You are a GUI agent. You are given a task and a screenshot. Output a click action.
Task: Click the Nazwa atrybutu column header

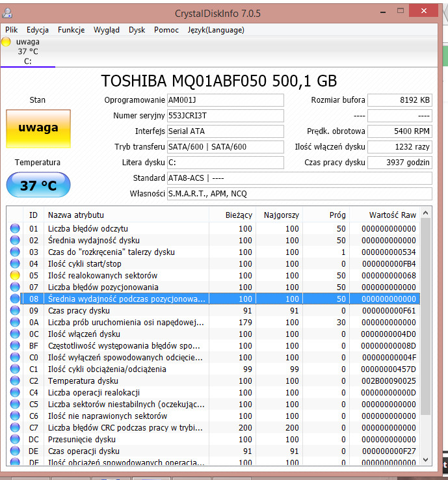(x=126, y=215)
